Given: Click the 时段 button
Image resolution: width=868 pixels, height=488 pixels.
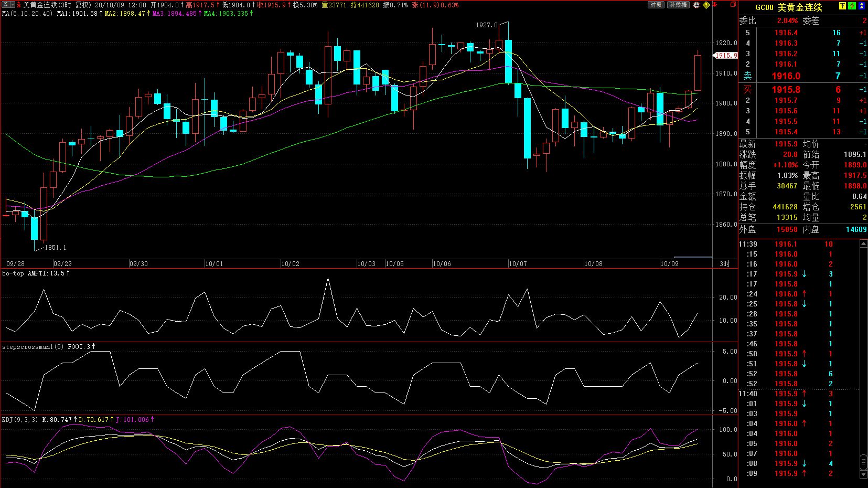Looking at the screenshot, I should [656, 5].
